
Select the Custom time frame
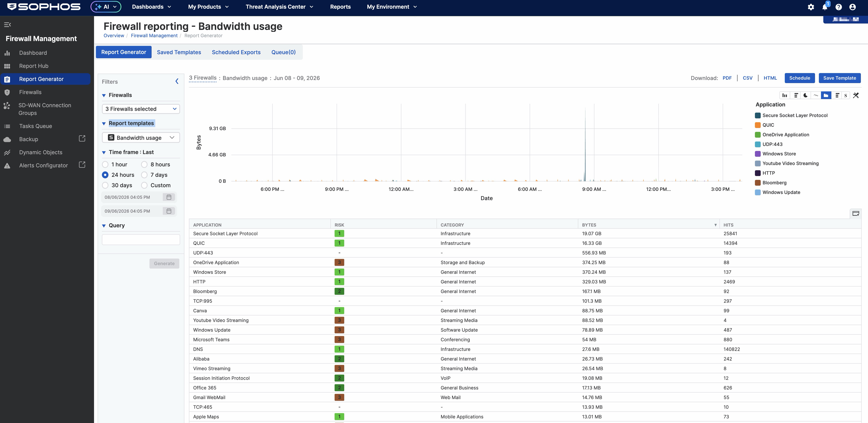tap(144, 185)
